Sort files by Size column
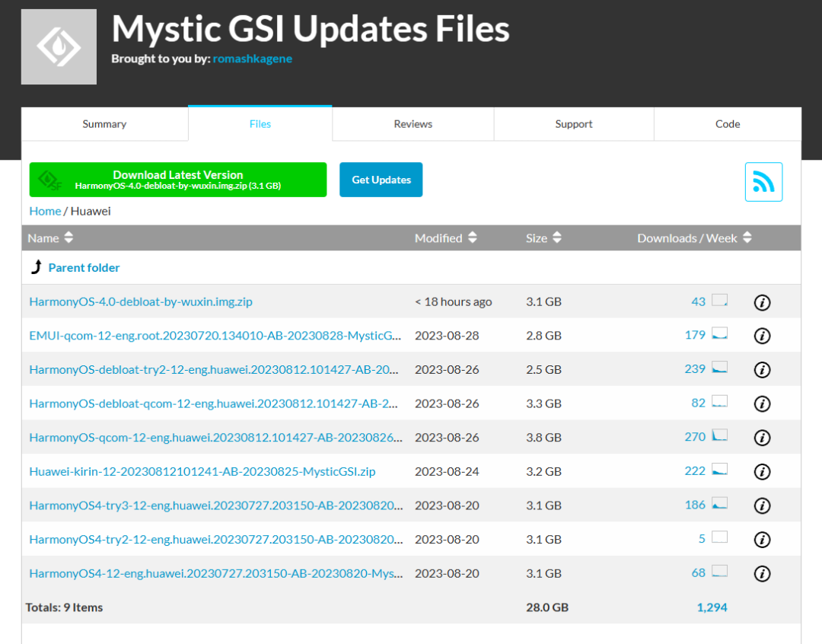Screen dimensions: 822x644 pos(543,238)
